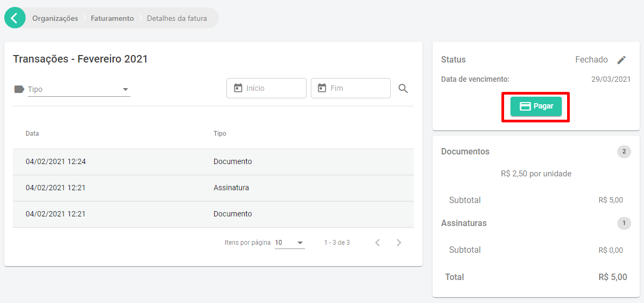Click the Documentos count badge 2

(624, 152)
